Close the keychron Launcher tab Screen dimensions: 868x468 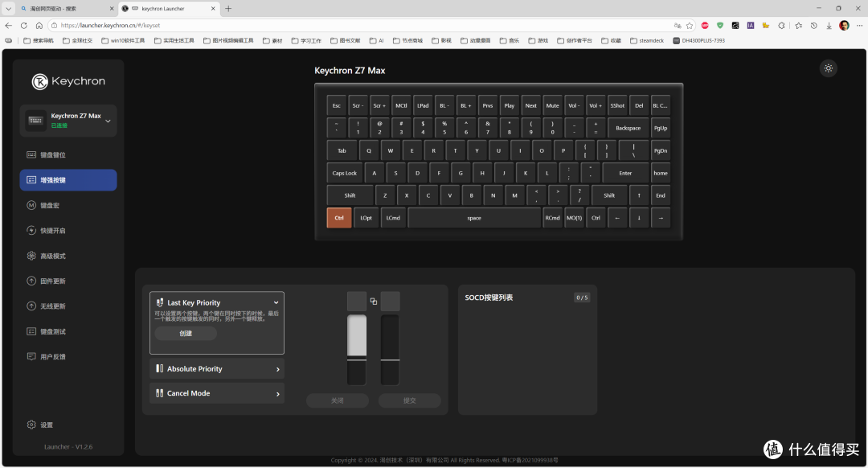(x=213, y=8)
